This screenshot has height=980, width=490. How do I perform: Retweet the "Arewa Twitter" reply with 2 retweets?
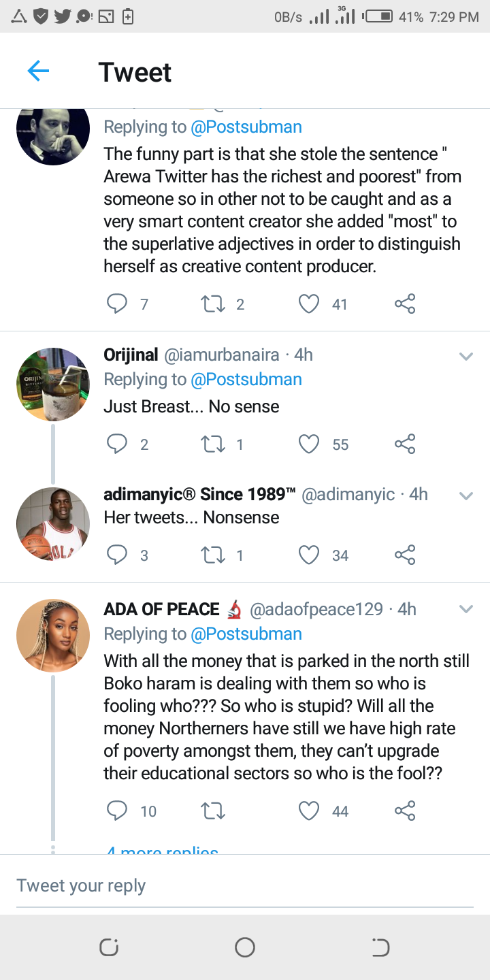coord(213,304)
